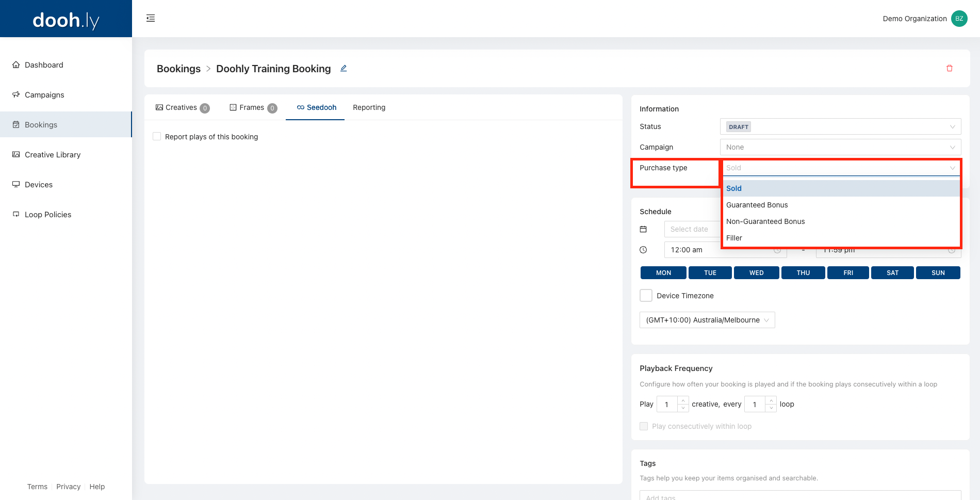Toggle the Wednesday schedule button
This screenshot has height=500, width=980.
(757, 273)
